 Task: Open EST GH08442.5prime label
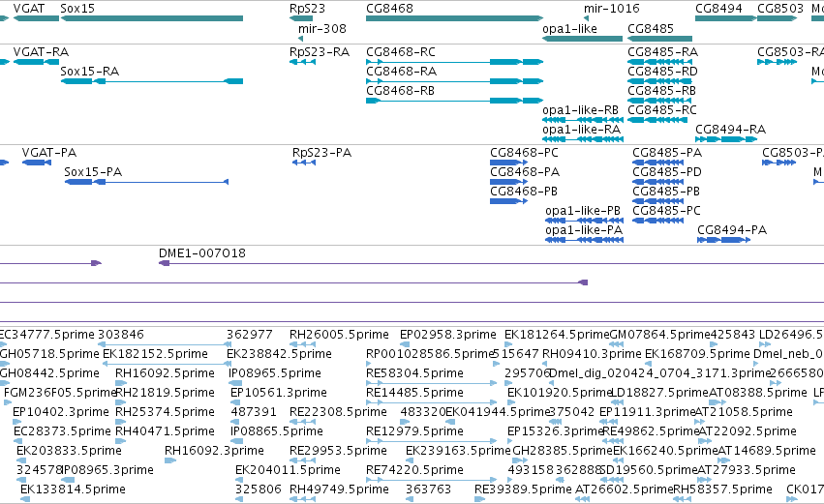pos(49,373)
